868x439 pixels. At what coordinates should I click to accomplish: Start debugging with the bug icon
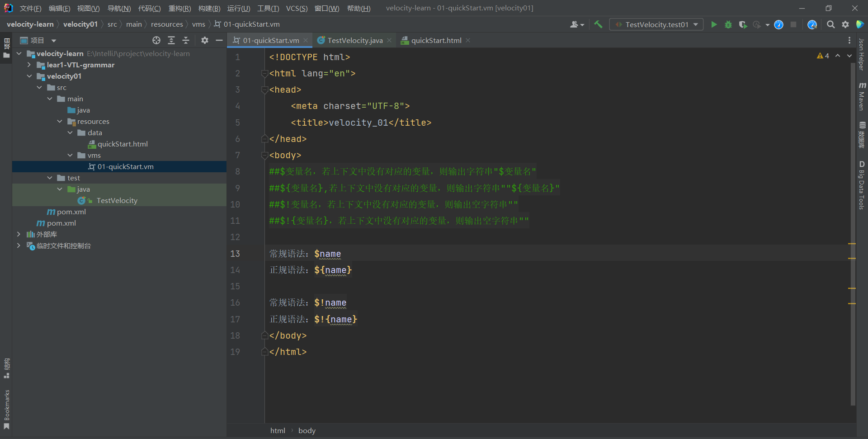coord(728,24)
